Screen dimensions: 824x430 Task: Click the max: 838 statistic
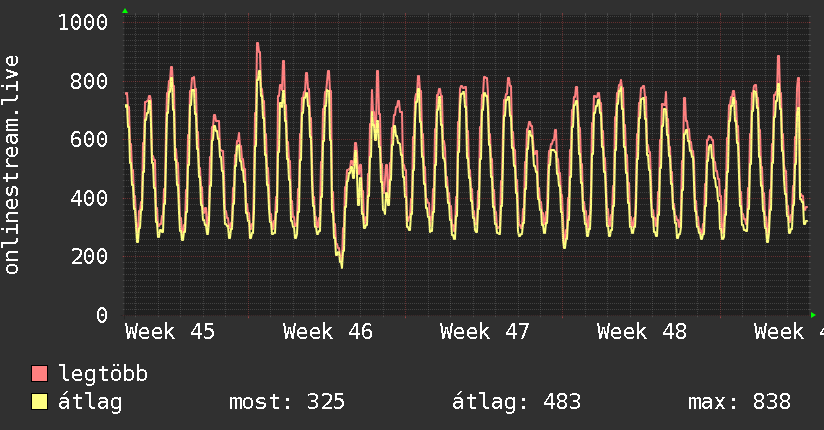click(739, 402)
